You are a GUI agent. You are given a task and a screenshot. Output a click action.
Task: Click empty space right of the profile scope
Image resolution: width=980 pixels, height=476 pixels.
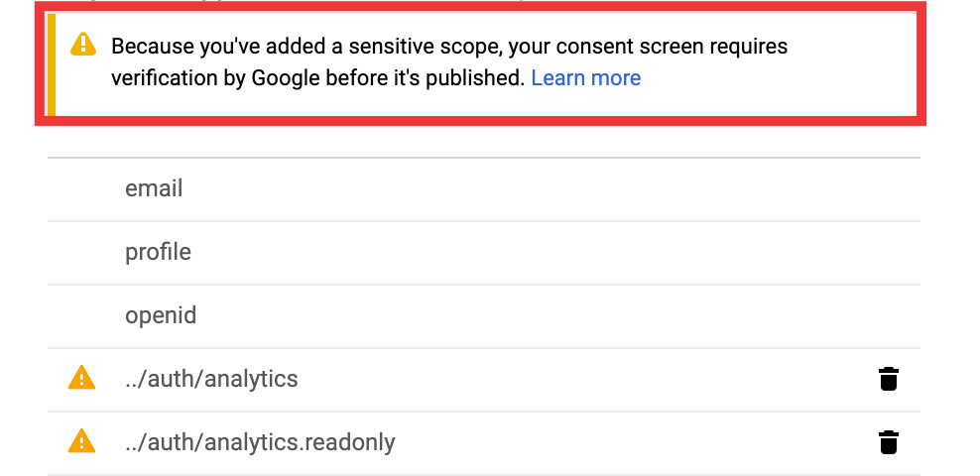(546, 252)
